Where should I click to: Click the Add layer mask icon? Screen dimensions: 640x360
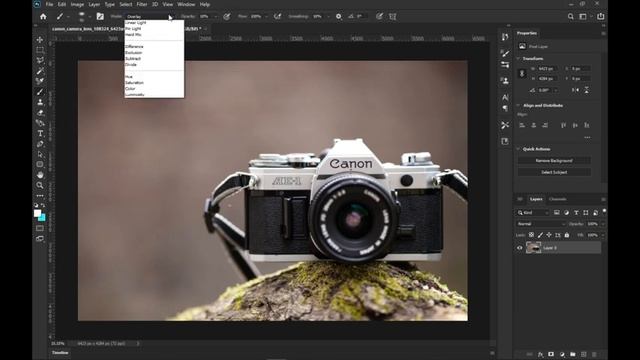click(x=551, y=354)
